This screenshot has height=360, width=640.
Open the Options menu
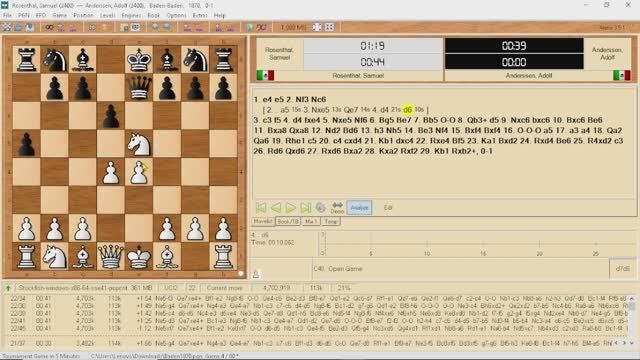click(x=176, y=16)
